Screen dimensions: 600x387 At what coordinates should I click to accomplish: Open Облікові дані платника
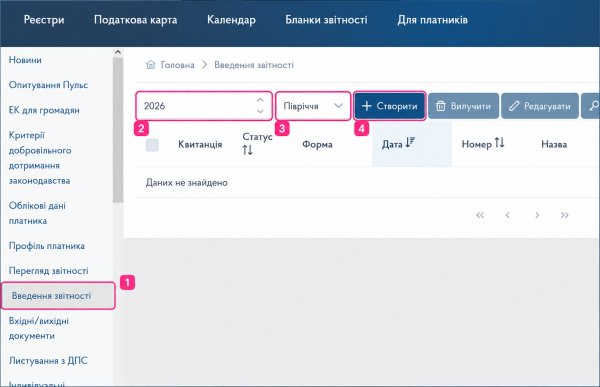point(37,213)
